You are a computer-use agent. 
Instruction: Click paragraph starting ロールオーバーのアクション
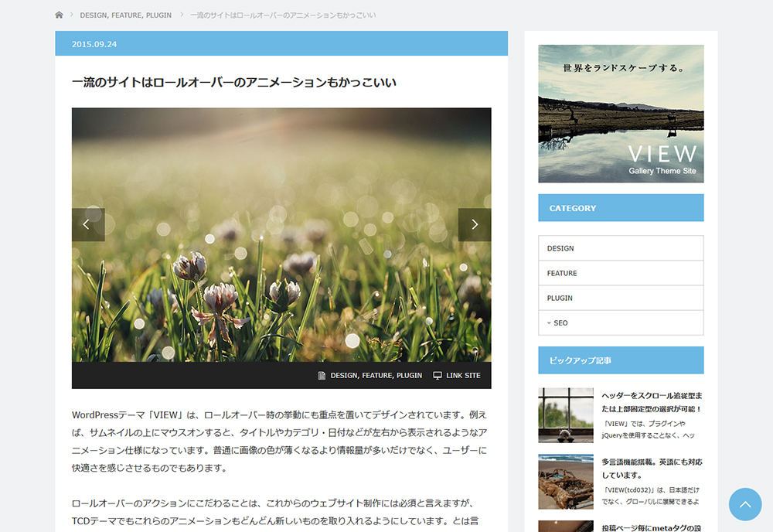pyautogui.click(x=276, y=512)
